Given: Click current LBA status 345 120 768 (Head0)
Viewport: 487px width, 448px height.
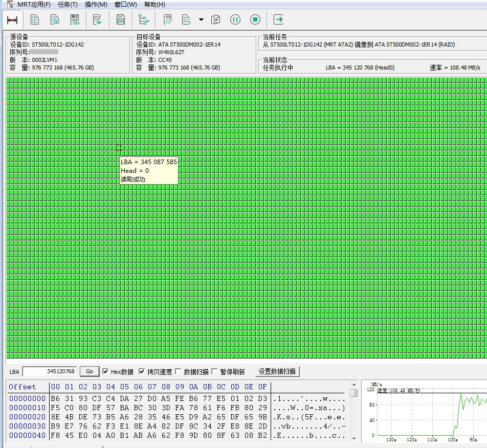Looking at the screenshot, I should [360, 68].
